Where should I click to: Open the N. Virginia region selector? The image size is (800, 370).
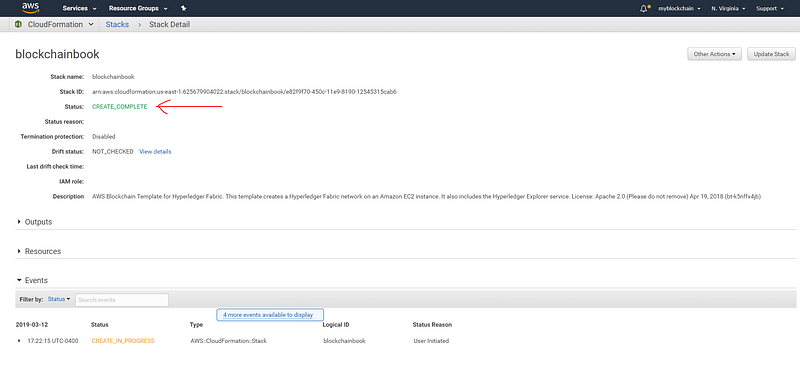728,8
